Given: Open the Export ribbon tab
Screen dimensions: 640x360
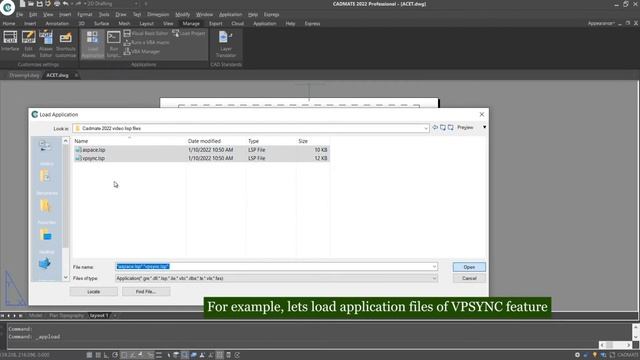Looking at the screenshot, I should [x=216, y=23].
